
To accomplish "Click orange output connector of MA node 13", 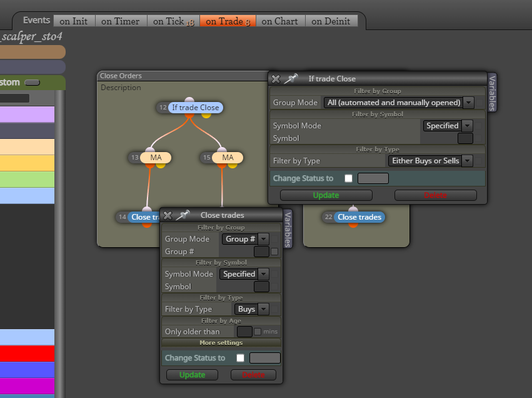I will 150,165.
